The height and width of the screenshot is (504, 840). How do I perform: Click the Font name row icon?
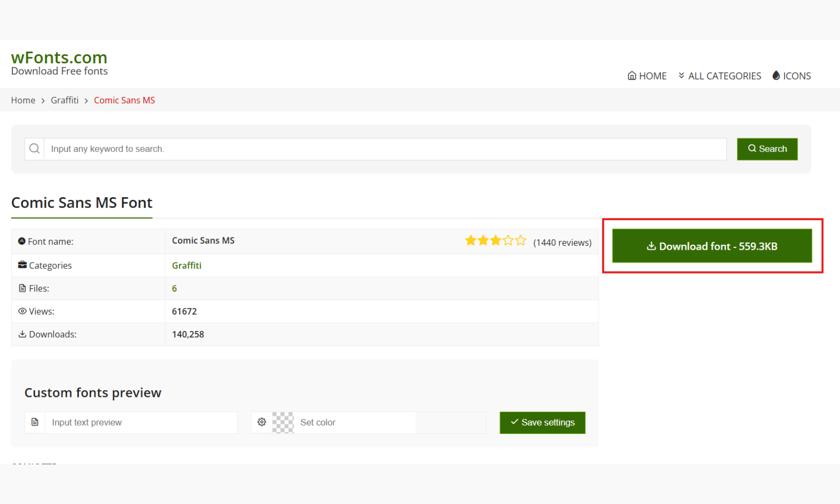click(22, 241)
